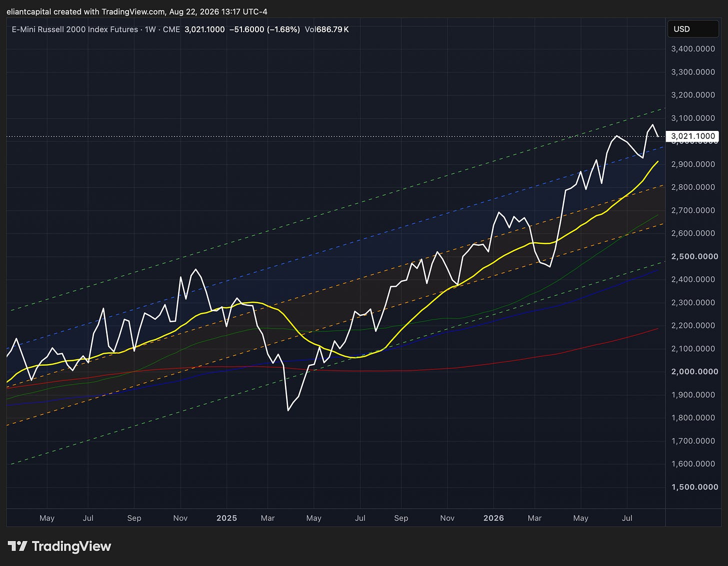Click the −51.6000 (−1.68%) change value
Image resolution: width=728 pixels, height=566 pixels.
coord(264,29)
